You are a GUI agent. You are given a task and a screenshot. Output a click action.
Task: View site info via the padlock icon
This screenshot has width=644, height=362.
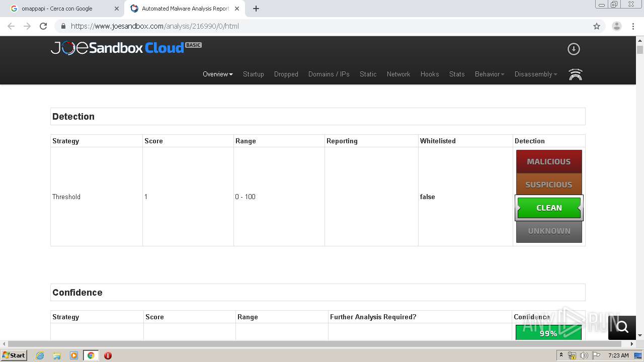coord(63,26)
